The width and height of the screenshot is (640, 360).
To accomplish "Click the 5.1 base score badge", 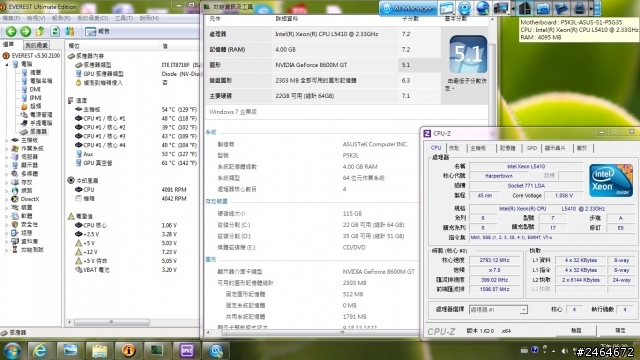I will [x=468, y=54].
